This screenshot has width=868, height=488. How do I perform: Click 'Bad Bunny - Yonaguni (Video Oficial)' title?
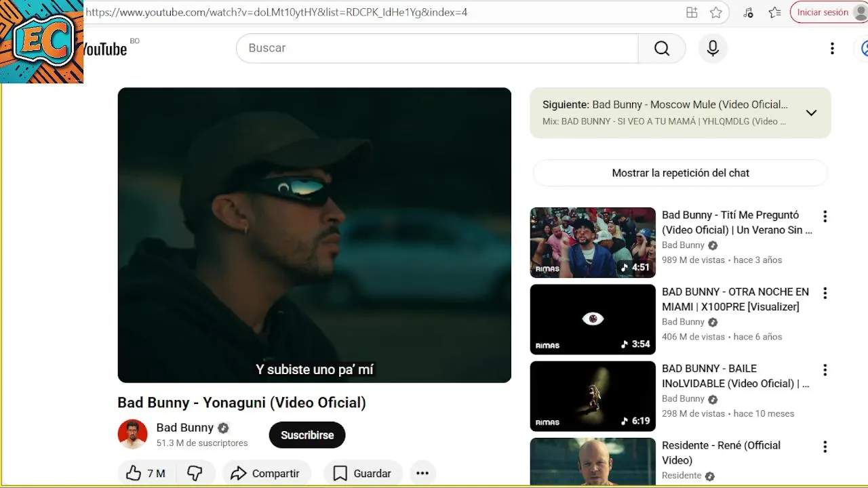241,403
